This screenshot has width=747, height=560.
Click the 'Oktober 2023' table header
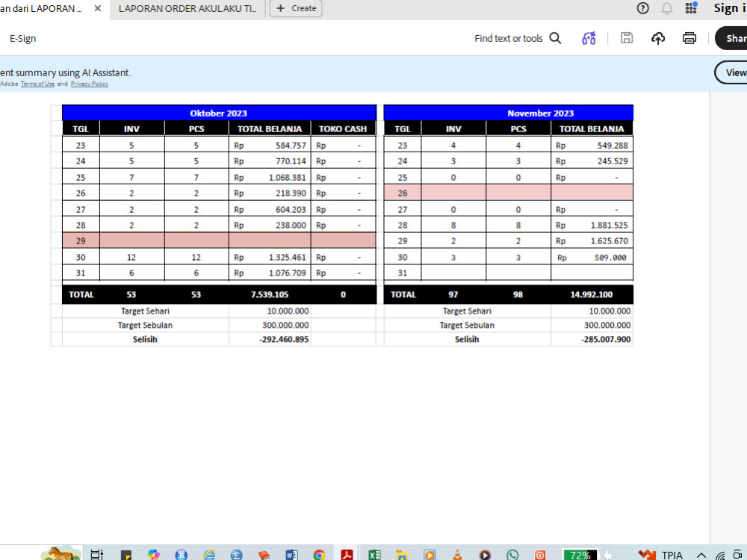[x=219, y=113]
